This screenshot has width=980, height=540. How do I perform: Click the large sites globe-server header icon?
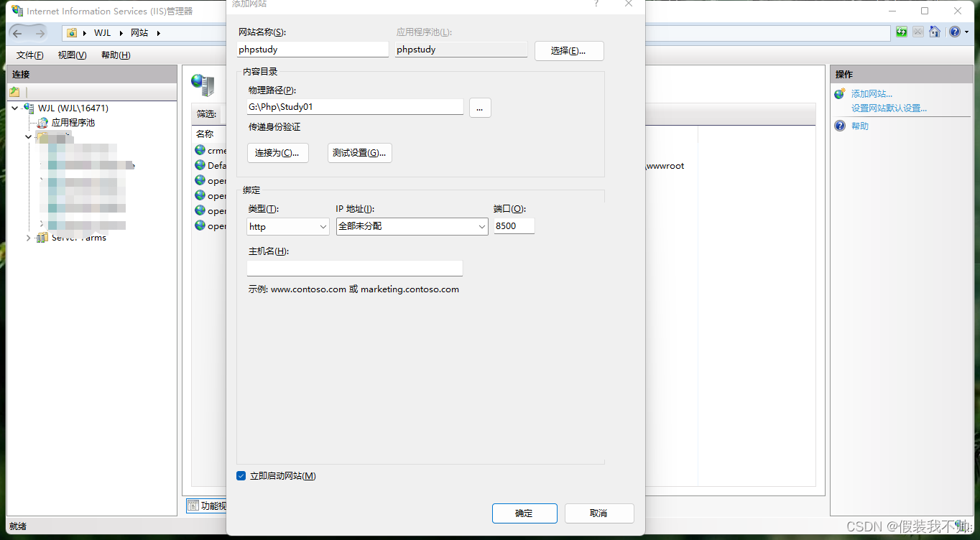click(x=203, y=85)
